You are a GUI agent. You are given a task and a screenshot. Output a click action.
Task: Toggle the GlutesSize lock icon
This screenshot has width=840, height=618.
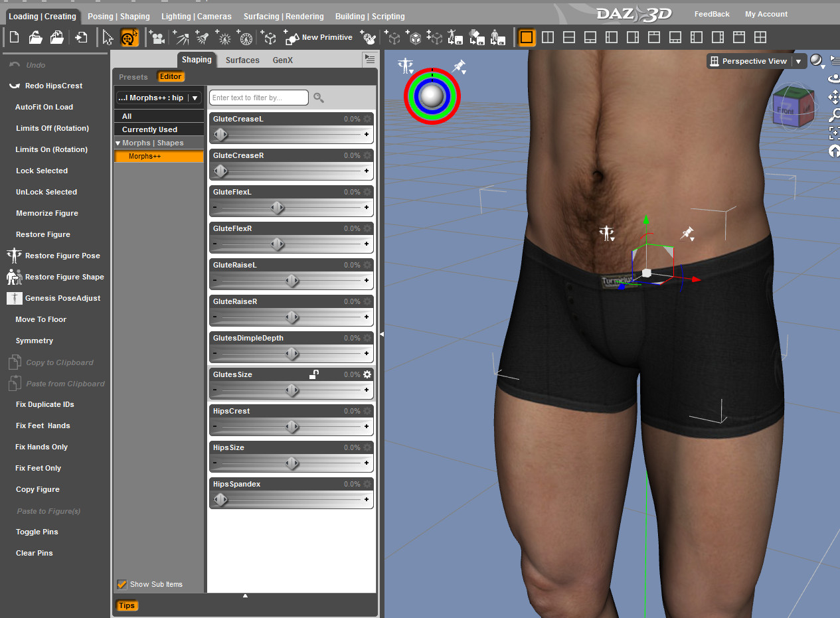[314, 374]
